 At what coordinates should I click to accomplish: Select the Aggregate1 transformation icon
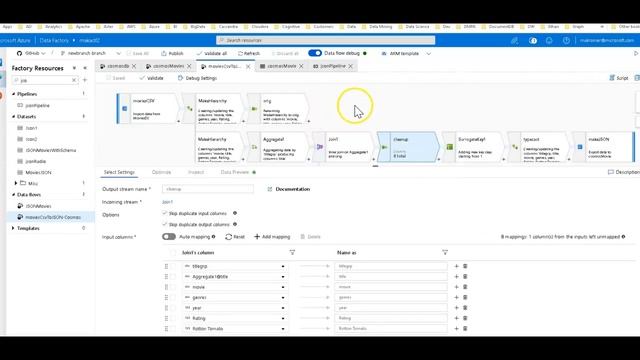[254, 147]
